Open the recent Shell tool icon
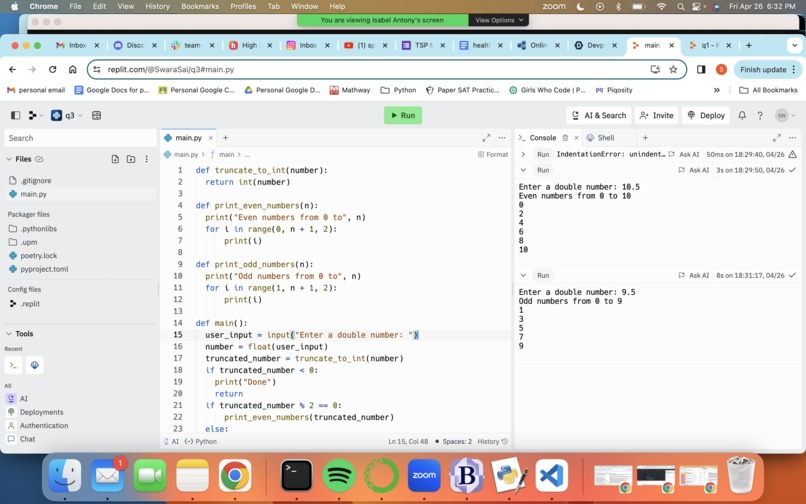Viewport: 806px width, 504px height. tap(34, 365)
